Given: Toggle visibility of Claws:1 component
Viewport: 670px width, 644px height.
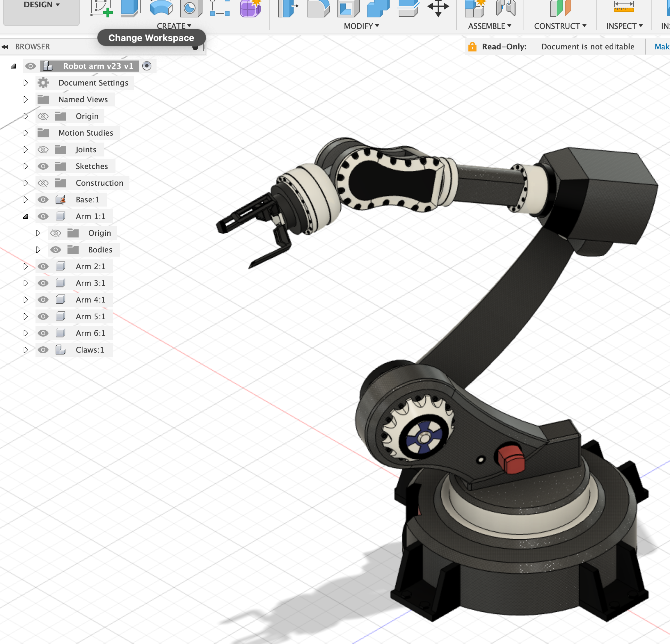Looking at the screenshot, I should (43, 350).
